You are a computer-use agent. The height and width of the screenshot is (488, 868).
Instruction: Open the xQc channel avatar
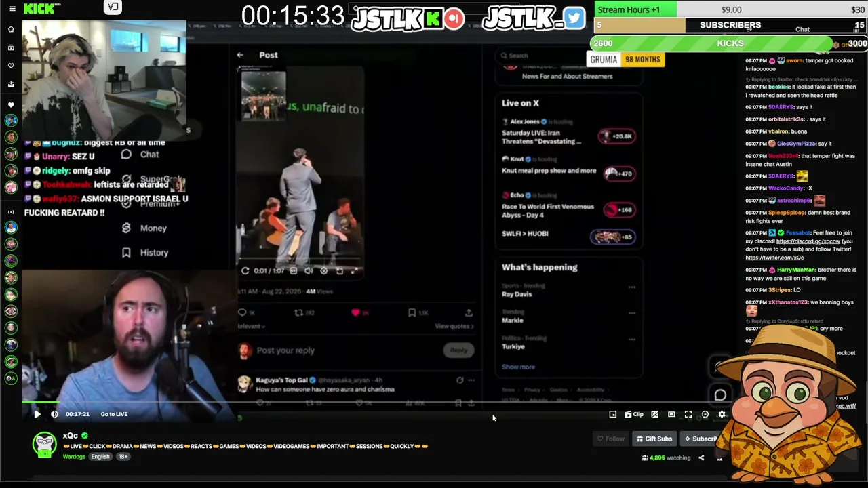[x=45, y=444]
